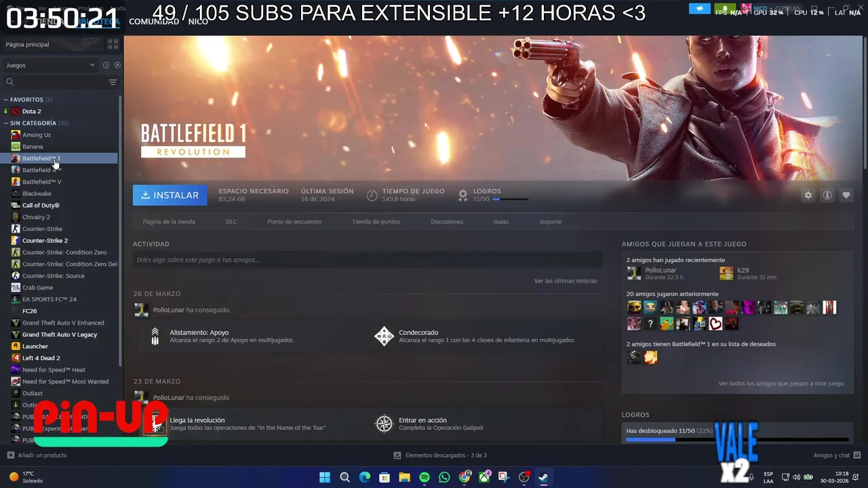Select Chivalry 2 in the library list
Screen dimensions: 868x488
click(60, 217)
